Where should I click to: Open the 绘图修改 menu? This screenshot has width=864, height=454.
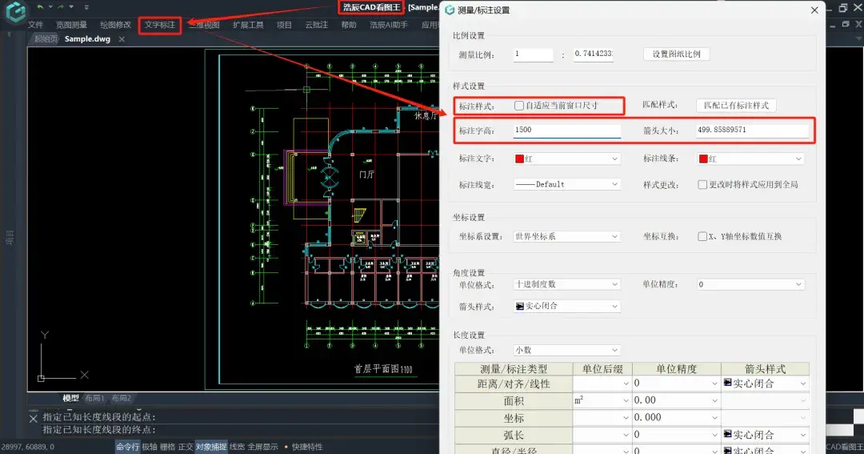point(116,25)
